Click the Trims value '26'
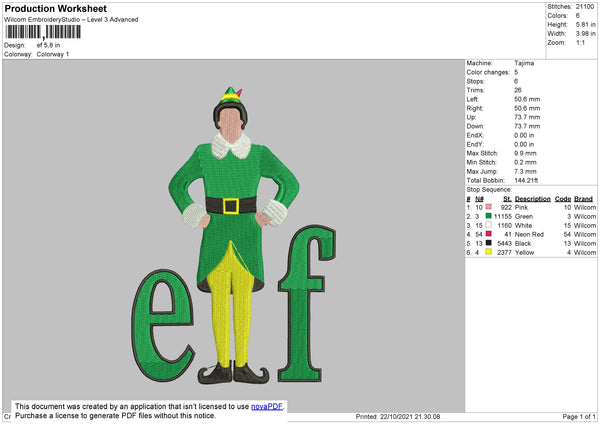 518,90
